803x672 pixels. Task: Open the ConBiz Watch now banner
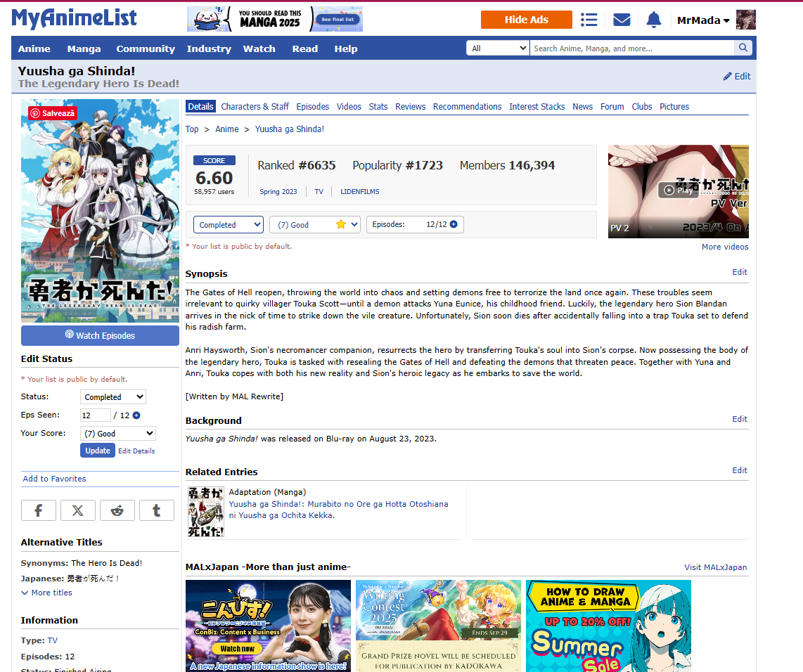point(268,626)
